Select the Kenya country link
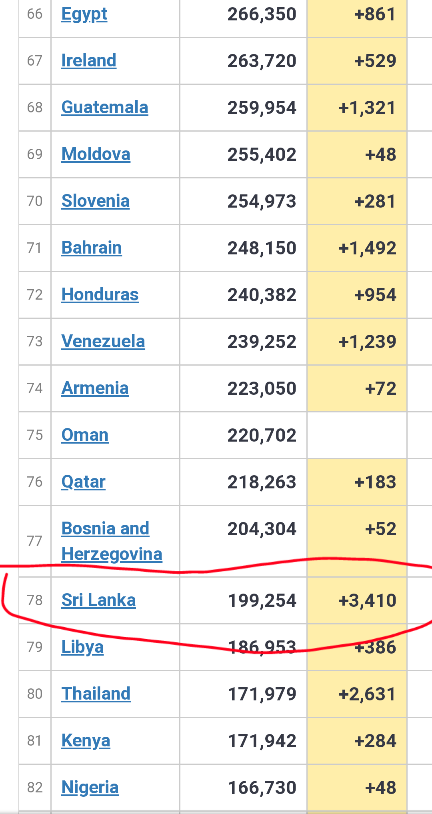The height and width of the screenshot is (814, 432). coord(86,740)
